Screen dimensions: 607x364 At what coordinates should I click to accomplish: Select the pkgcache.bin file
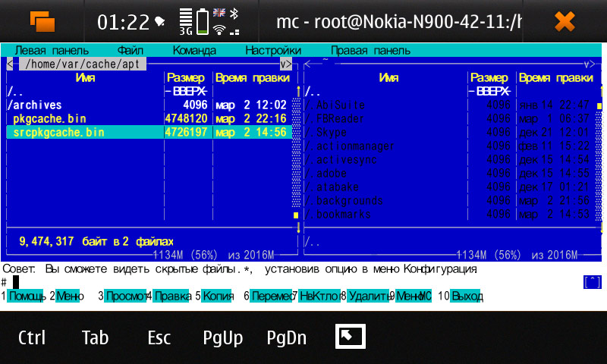[50, 119]
